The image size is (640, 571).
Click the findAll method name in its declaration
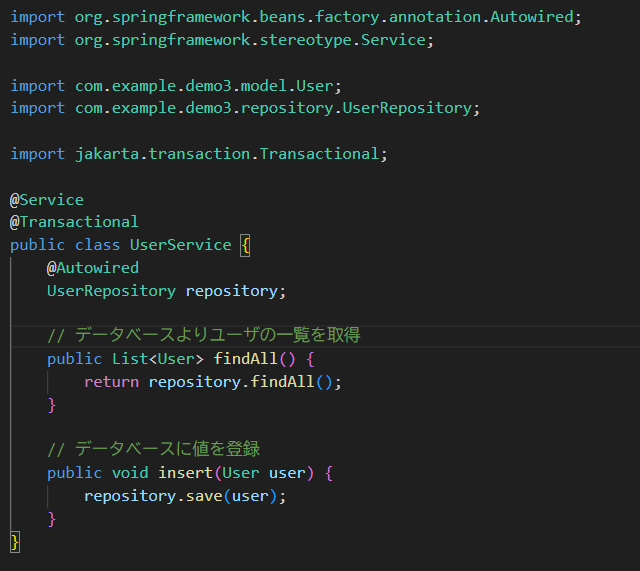pos(245,359)
